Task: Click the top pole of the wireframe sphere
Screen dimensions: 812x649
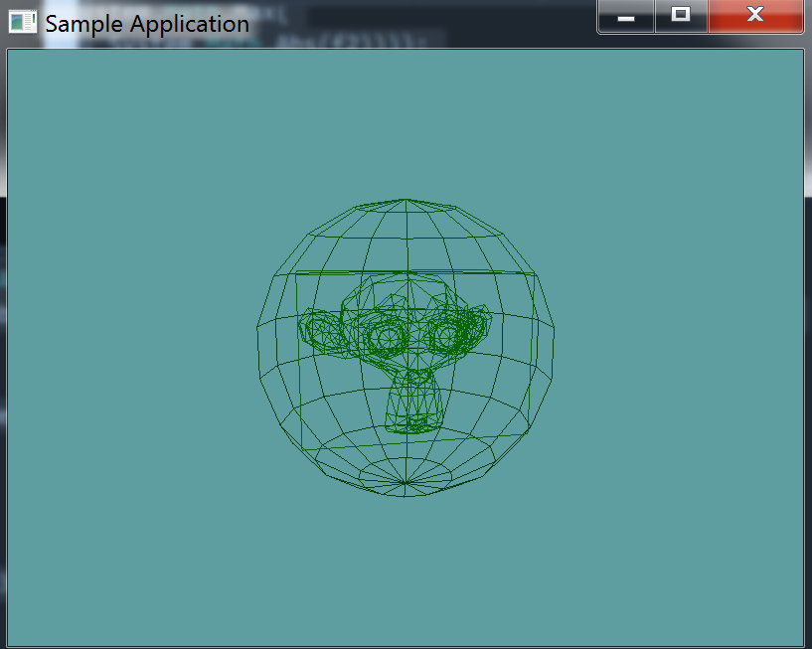Action: pos(405,199)
